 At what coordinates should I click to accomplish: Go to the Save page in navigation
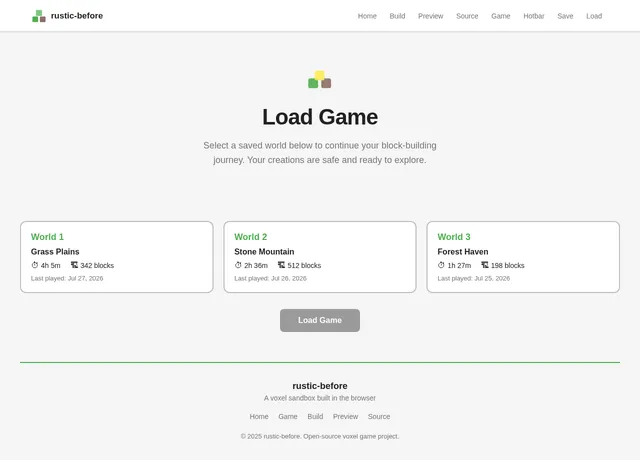coord(565,16)
